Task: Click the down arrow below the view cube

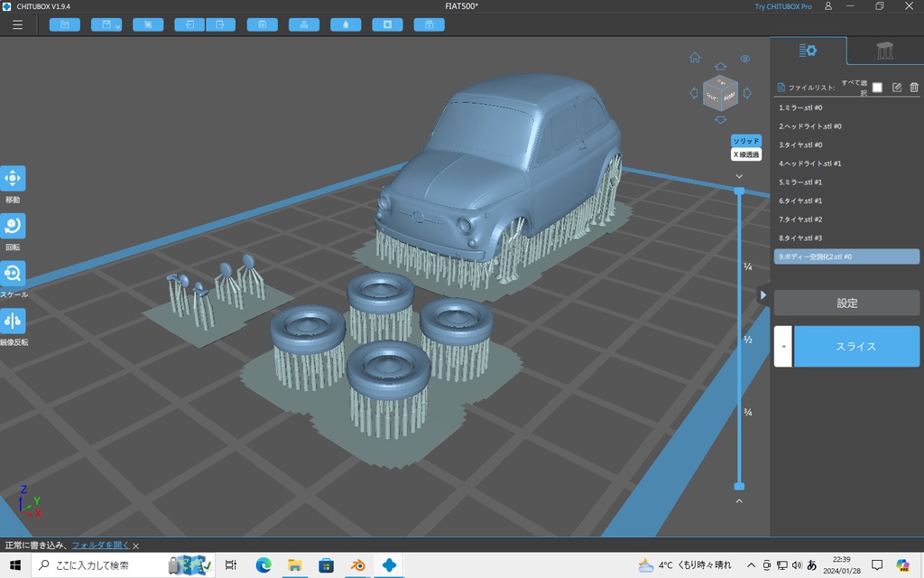Action: (x=720, y=120)
